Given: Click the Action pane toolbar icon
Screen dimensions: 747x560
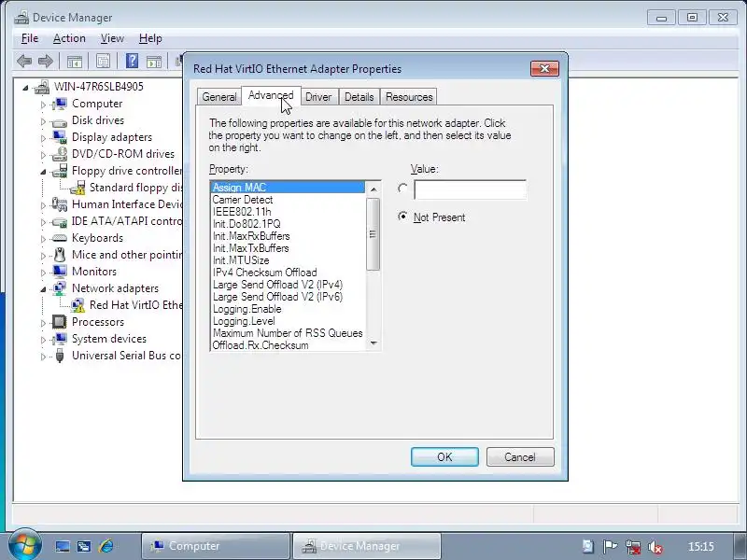Looking at the screenshot, I should pyautogui.click(x=153, y=61).
